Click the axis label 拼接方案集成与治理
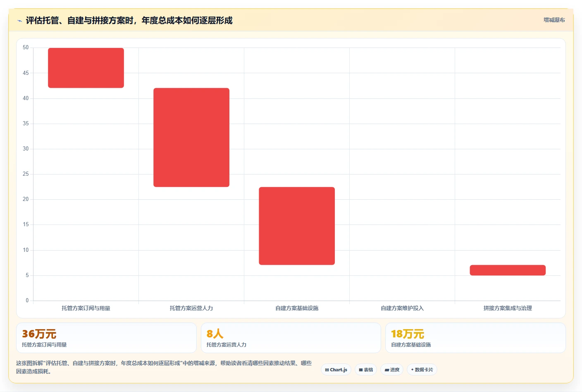 [x=508, y=308]
